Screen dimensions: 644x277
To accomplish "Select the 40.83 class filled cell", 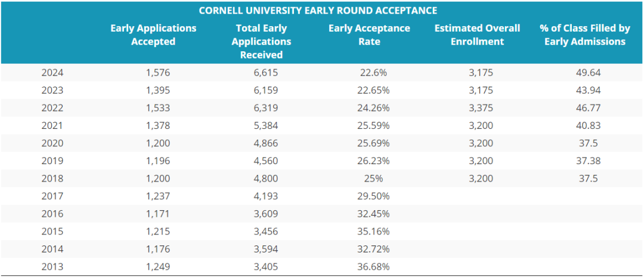I will point(587,125).
